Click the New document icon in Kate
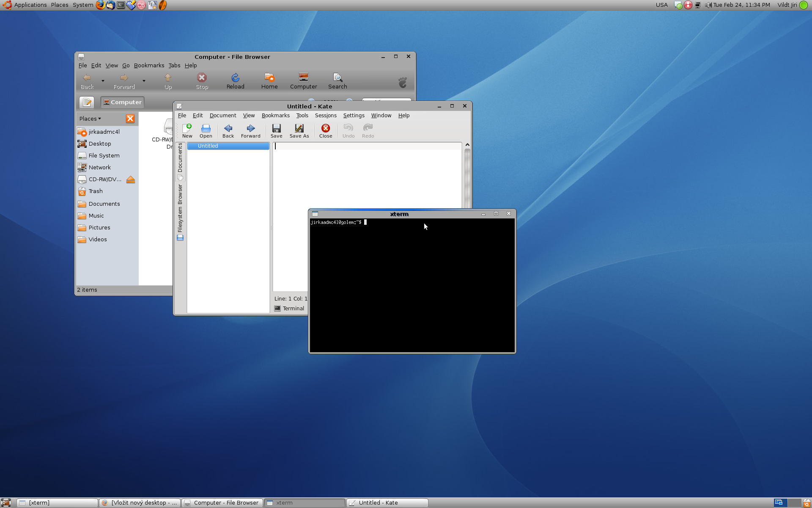 point(187,131)
